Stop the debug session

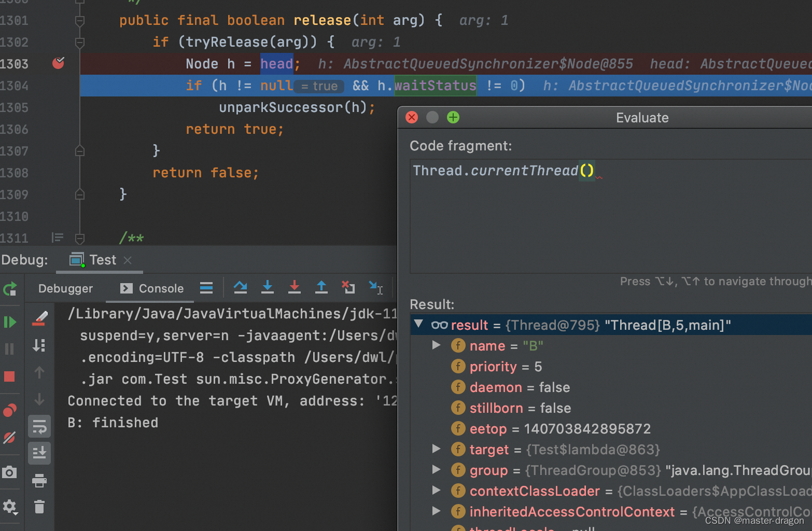pyautogui.click(x=10, y=376)
